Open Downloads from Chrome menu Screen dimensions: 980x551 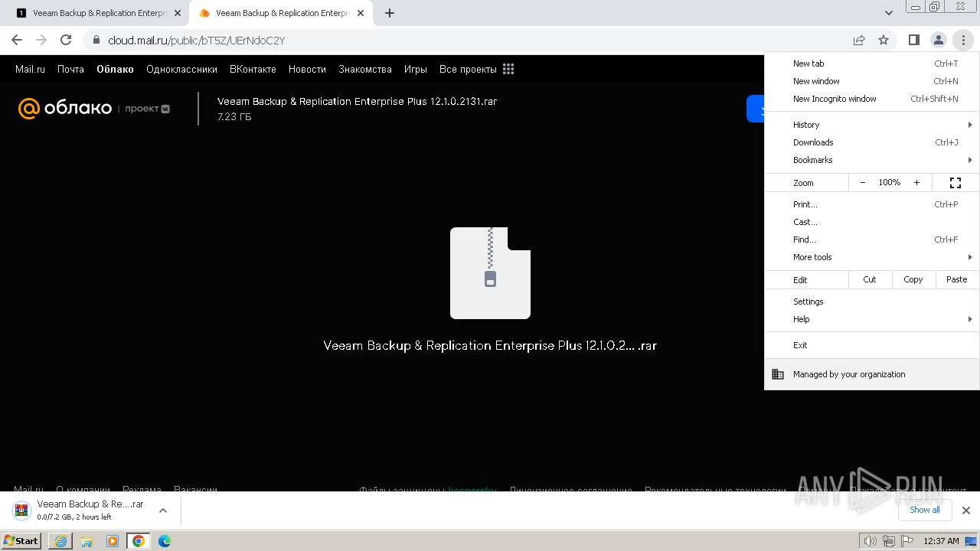(872, 142)
